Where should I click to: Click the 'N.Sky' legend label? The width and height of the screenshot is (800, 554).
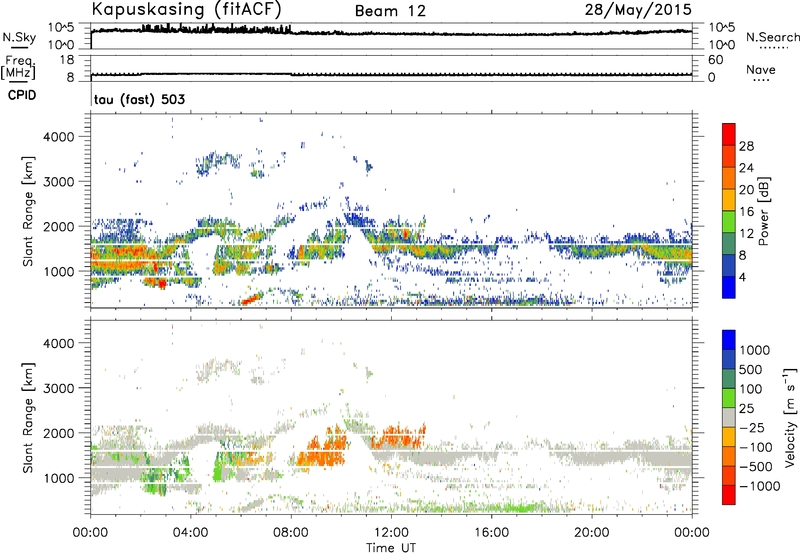(19, 37)
